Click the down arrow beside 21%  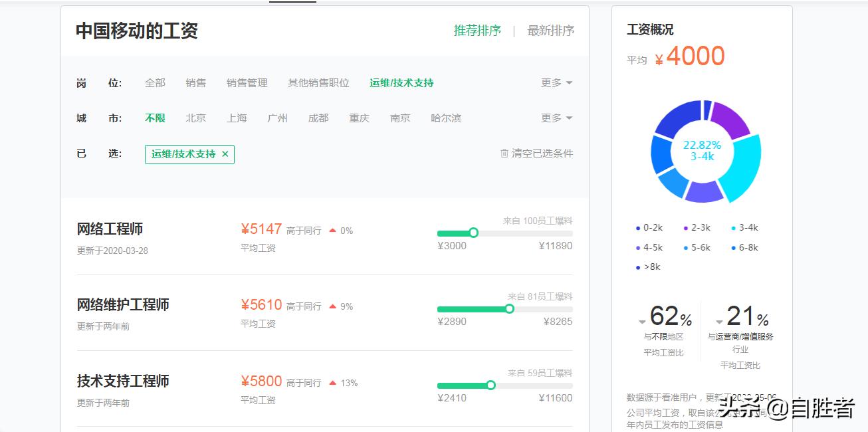(719, 323)
